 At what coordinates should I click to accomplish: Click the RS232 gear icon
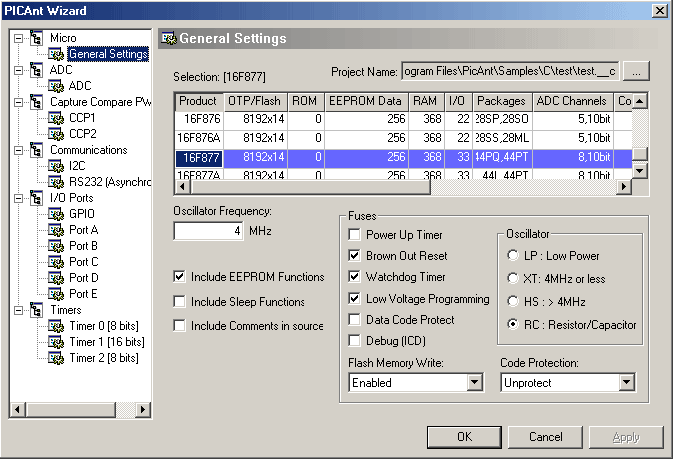(56, 182)
